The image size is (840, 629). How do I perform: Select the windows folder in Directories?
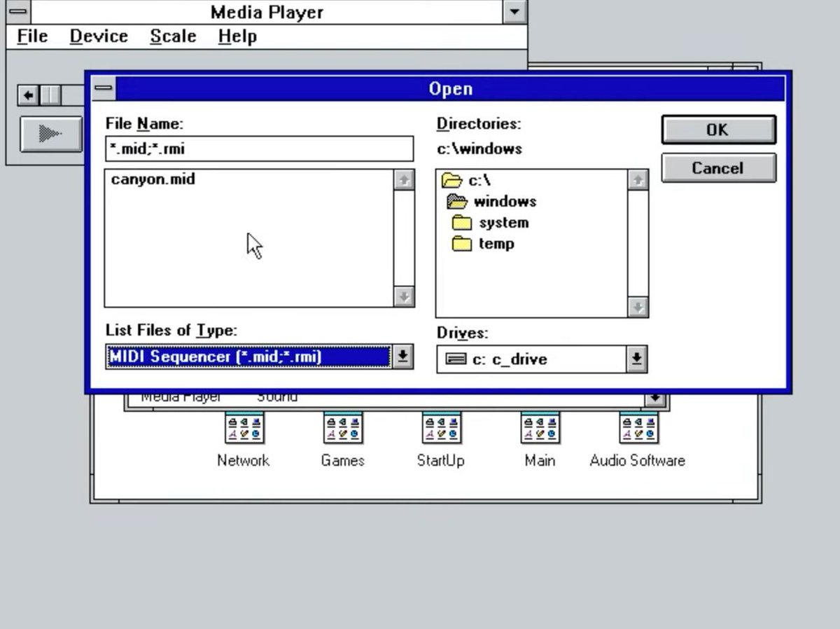493,202
